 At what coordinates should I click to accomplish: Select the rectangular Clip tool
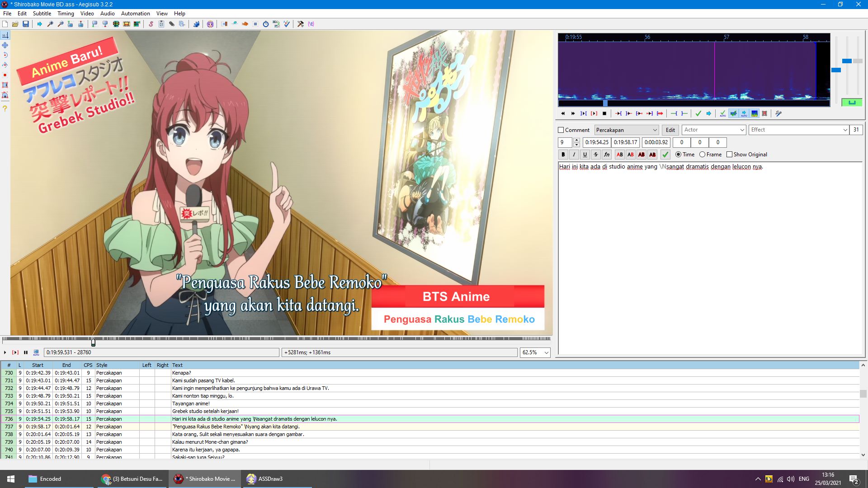(x=5, y=85)
